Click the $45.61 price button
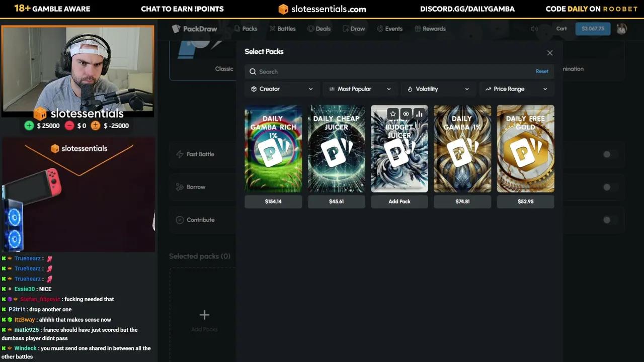The image size is (644, 362). (x=337, y=202)
